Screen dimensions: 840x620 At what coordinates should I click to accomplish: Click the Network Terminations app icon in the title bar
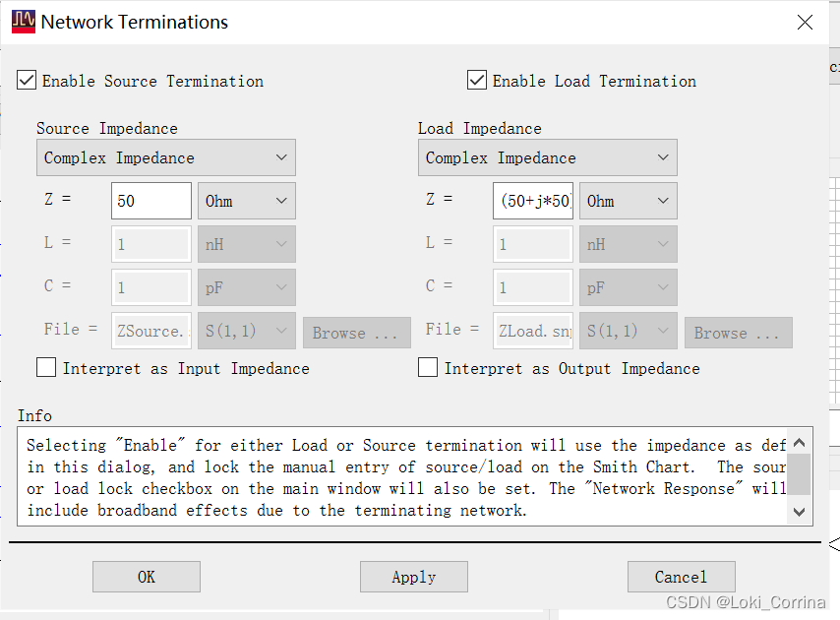(x=23, y=22)
